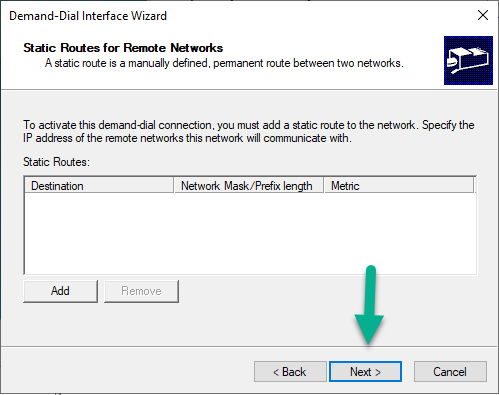The image size is (499, 395).
Task: Click the 'To activate this demand-dial connection' paragraph
Action: pyautogui.click(x=249, y=131)
